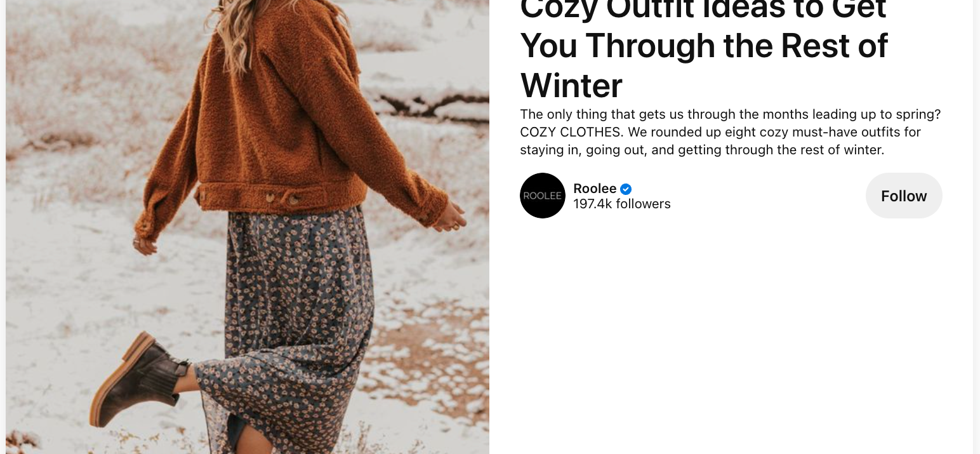The image size is (980, 454).
Task: Follow the Roolee account
Action: tap(904, 196)
